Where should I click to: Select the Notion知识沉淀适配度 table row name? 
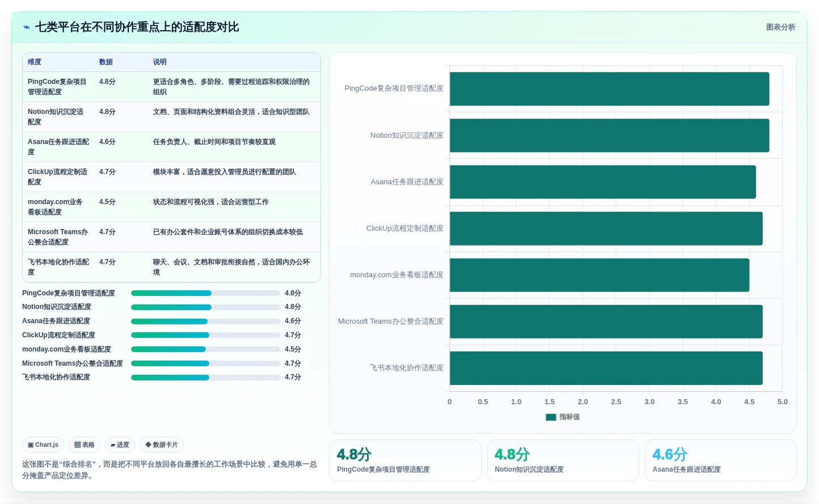[x=56, y=117]
